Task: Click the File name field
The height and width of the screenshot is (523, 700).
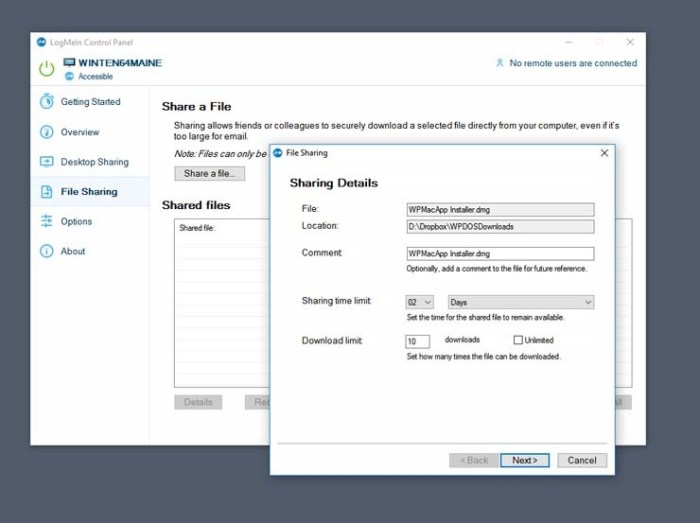Action: [x=500, y=210]
